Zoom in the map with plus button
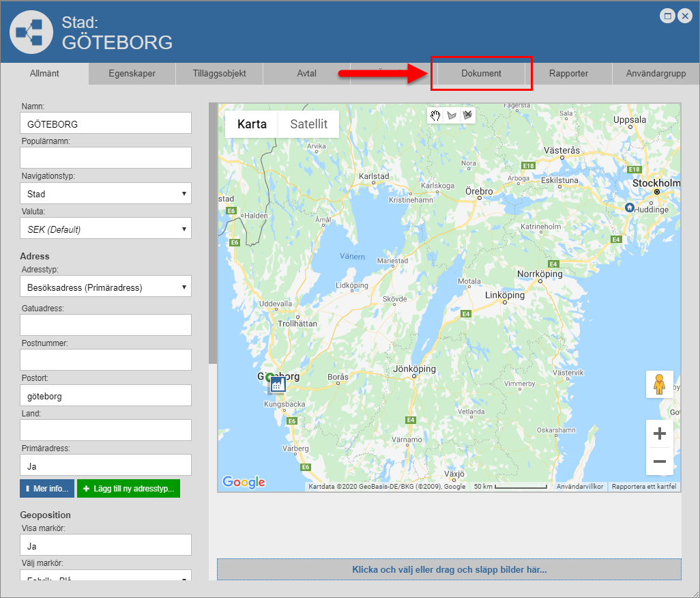 coord(659,433)
